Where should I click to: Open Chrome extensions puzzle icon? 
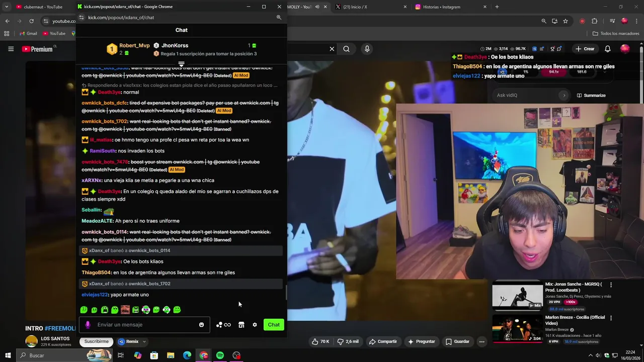595,21
